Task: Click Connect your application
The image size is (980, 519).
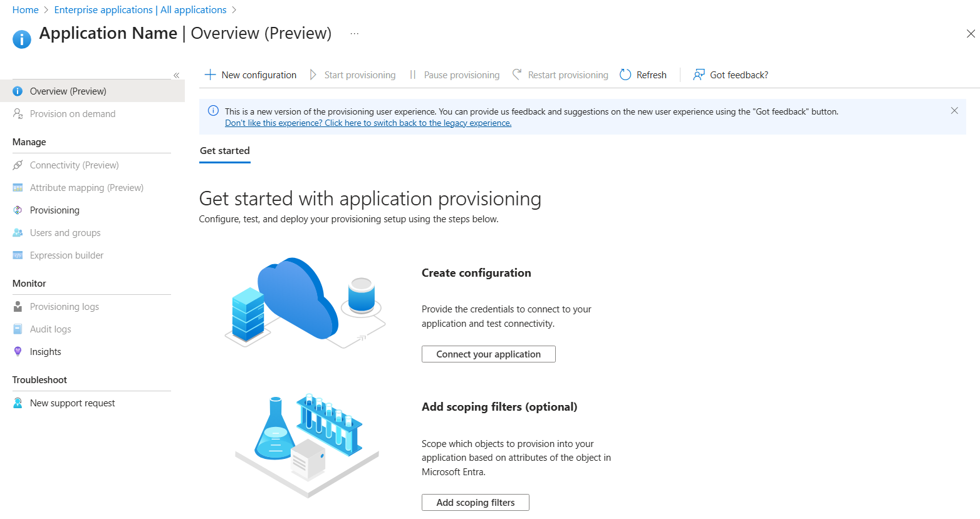Action: (488, 354)
